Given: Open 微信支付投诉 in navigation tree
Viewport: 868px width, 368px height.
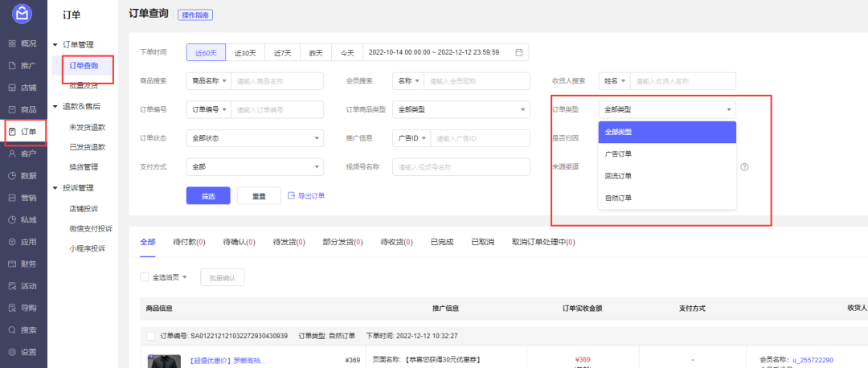Looking at the screenshot, I should 91,228.
